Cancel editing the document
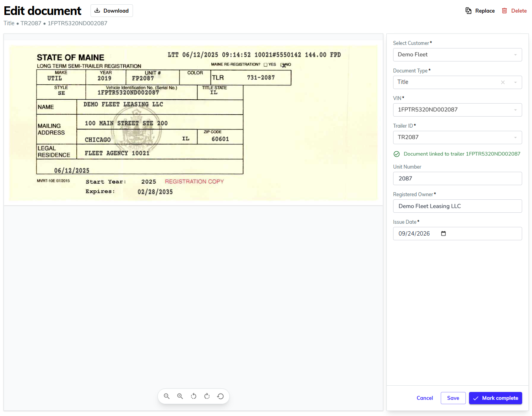 [x=425, y=398]
